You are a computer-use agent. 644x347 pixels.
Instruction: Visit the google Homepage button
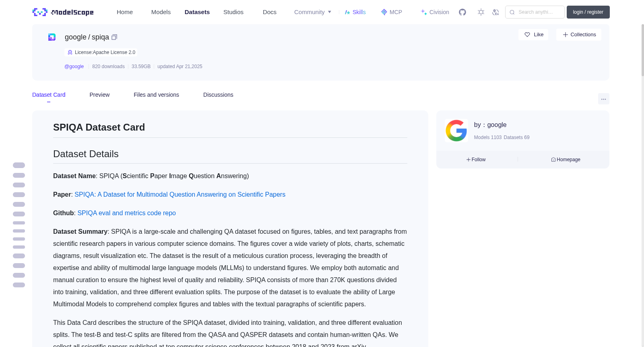[566, 160]
